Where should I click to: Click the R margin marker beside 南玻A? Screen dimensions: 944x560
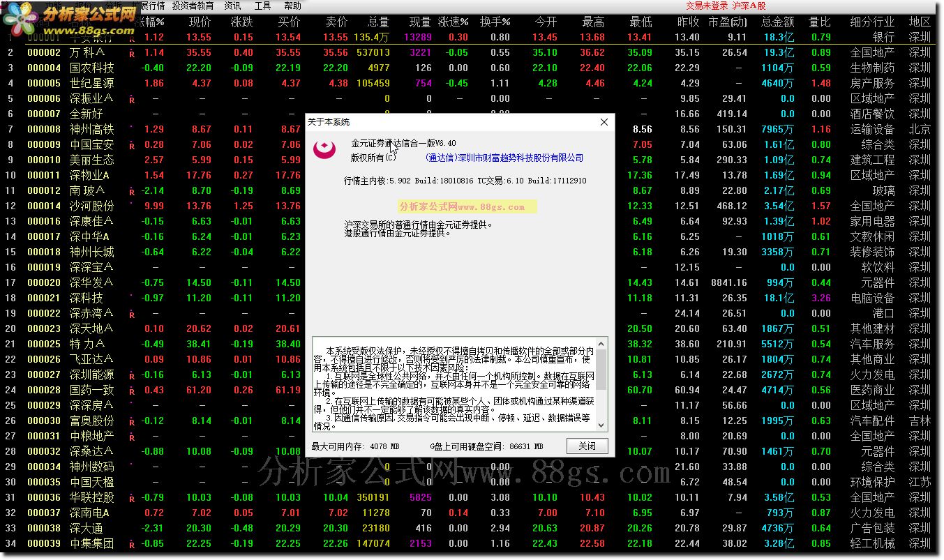click(x=131, y=191)
